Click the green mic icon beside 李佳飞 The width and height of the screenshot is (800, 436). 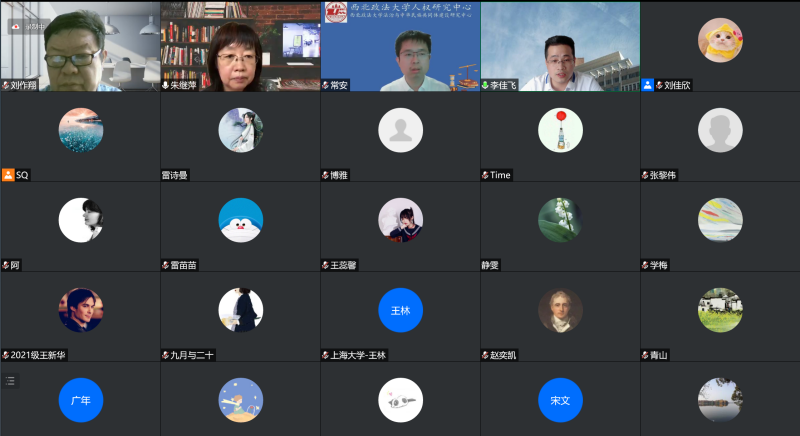pos(485,86)
